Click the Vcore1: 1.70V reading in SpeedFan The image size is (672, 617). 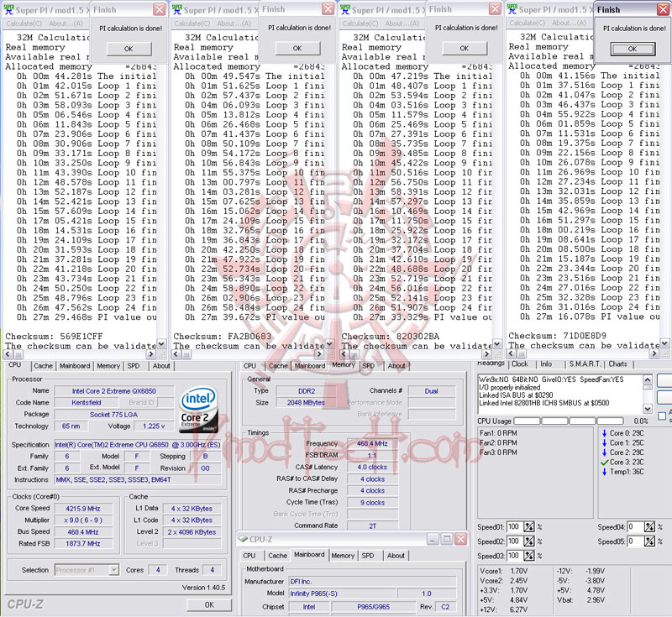[504, 571]
